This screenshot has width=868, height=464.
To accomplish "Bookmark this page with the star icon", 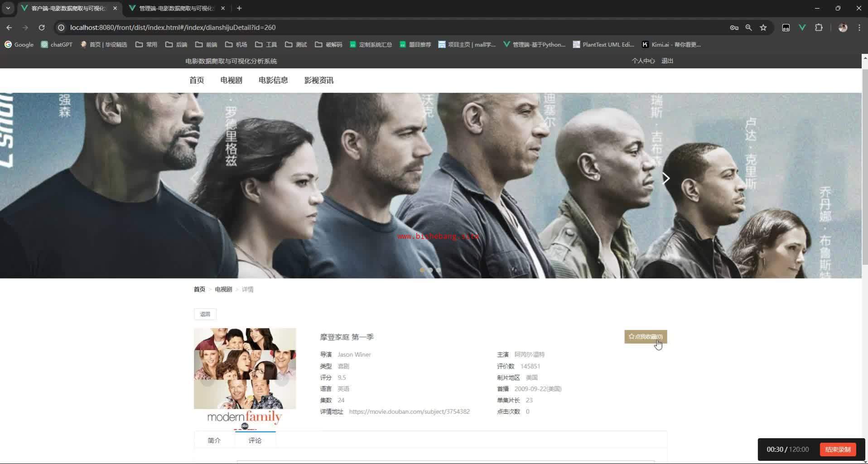I will pos(763,28).
